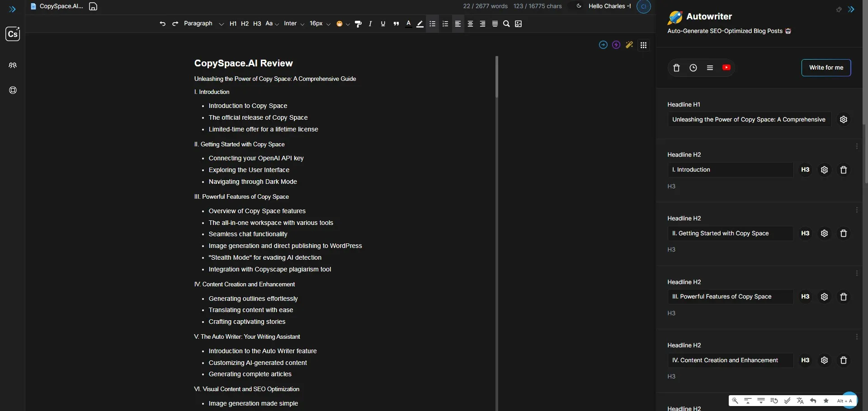Expand the left sidebar with chevrons
The image size is (868, 411).
point(13,9)
